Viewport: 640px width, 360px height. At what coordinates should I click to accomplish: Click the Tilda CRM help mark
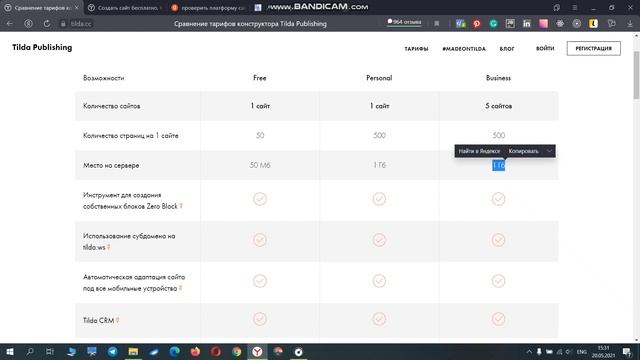click(117, 320)
